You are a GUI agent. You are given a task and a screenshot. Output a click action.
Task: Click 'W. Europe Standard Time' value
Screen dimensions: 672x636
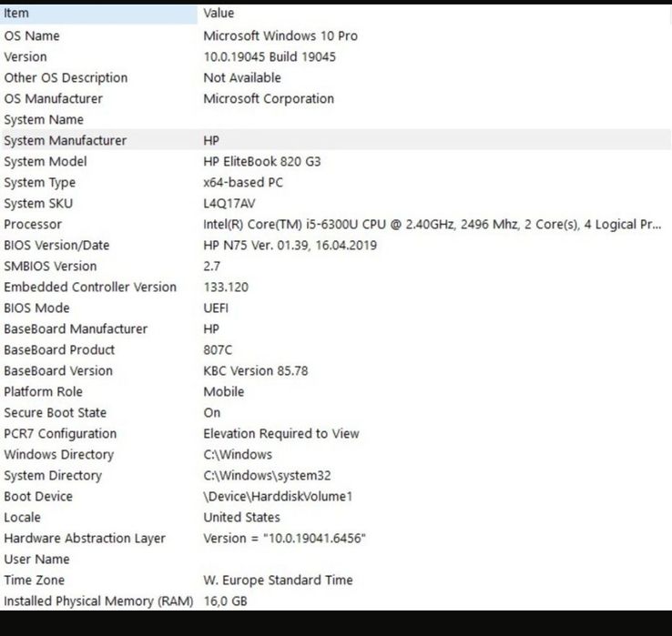coord(278,580)
